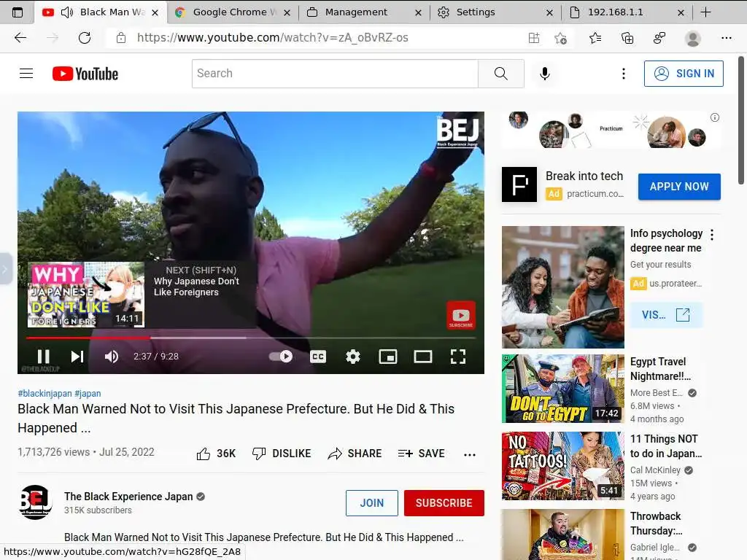
Task: Open The Black Experience Japan channel name
Action: click(128, 496)
